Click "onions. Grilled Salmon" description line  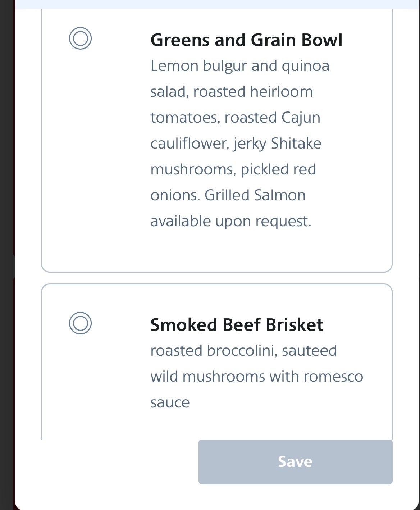point(228,195)
